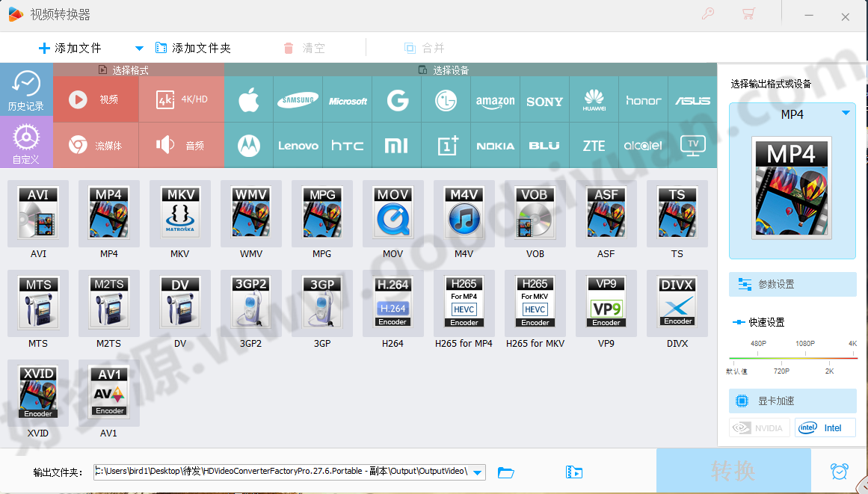This screenshot has width=868, height=494.
Task: Choose the H265 for MP4 encoder
Action: tap(464, 303)
